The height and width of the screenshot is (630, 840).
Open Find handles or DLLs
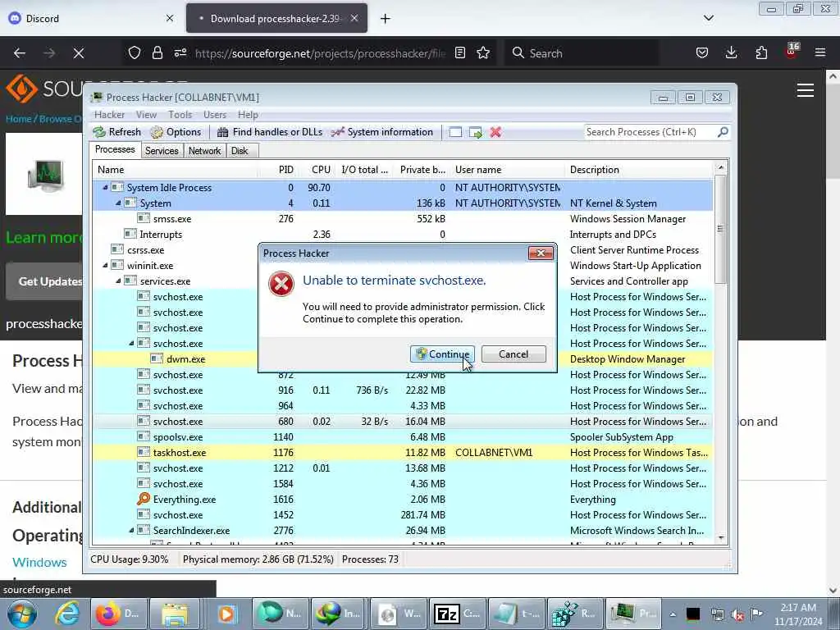tap(270, 132)
